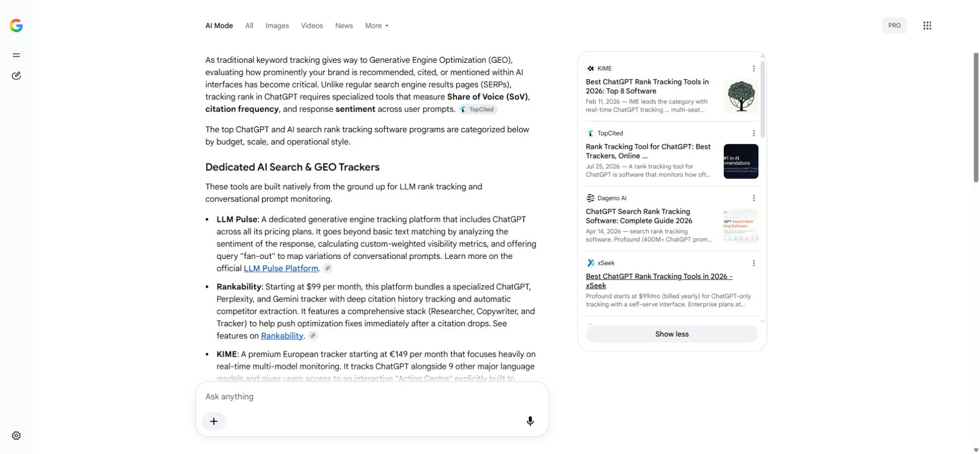This screenshot has height=454, width=980.
Task: Open the xSeek result options menu
Action: click(x=754, y=263)
